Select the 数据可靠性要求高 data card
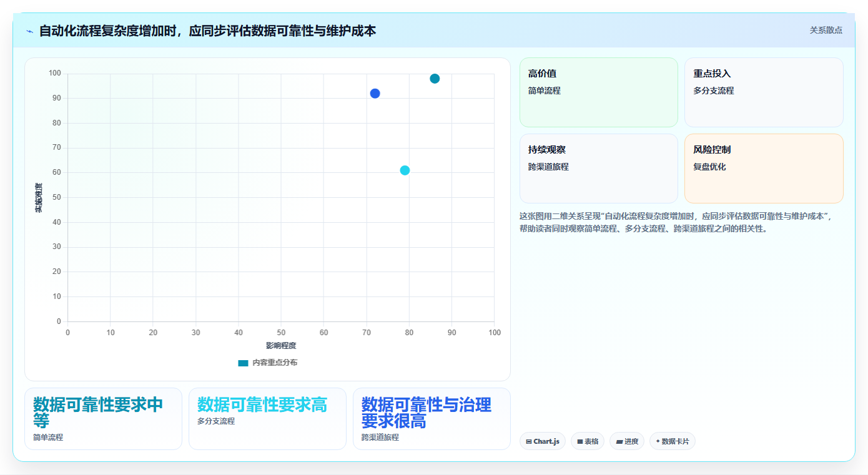Viewport: 868px width, 475px height. pos(267,419)
